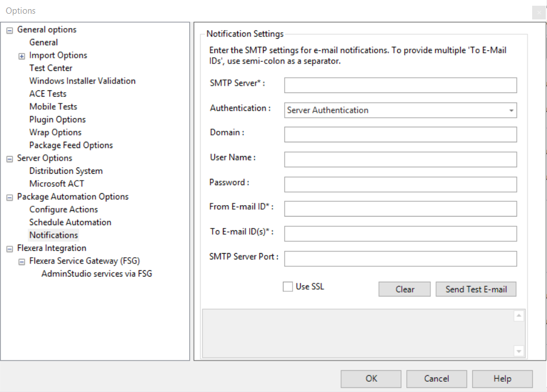
Task: Focus the SMTP Server input field
Action: 400,85
